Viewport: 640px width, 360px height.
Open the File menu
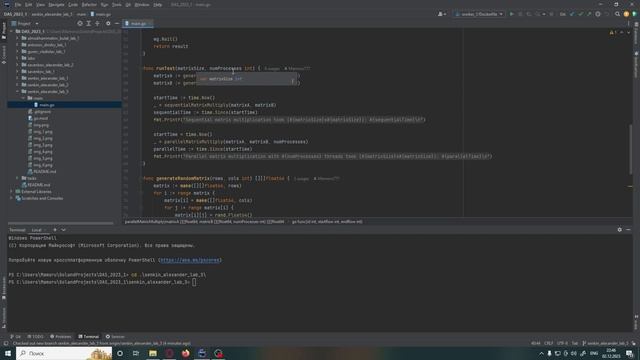tap(18, 4)
